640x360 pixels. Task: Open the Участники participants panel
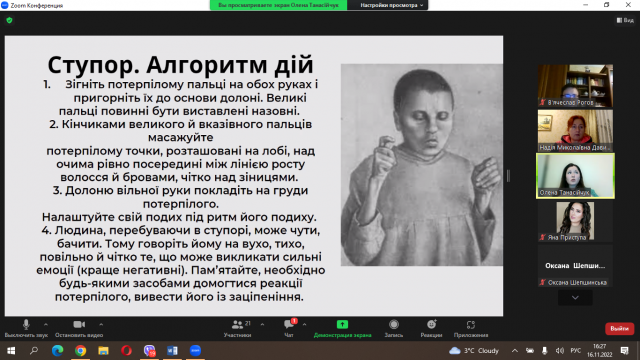(238, 329)
